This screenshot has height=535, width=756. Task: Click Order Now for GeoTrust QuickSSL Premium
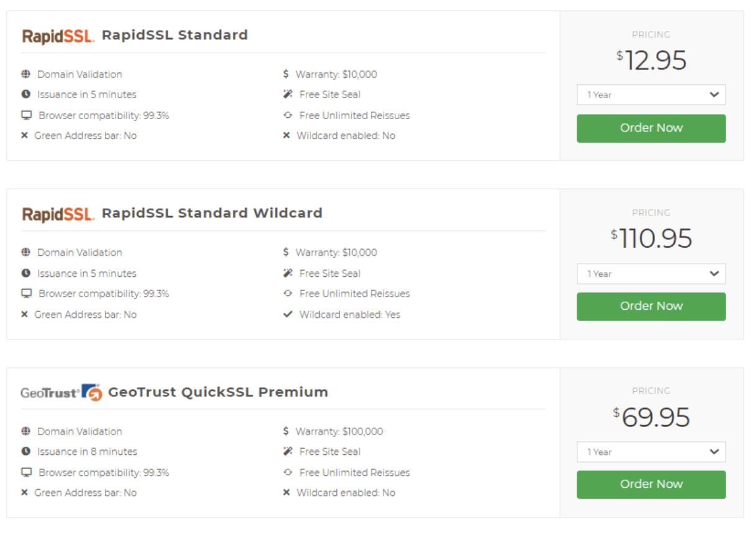[650, 485]
